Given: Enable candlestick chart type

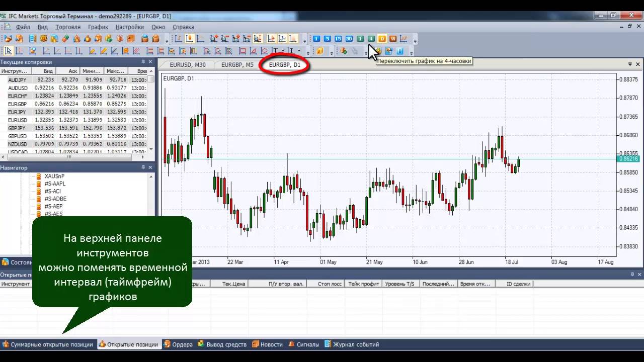Looking at the screenshot, I should click(190, 39).
